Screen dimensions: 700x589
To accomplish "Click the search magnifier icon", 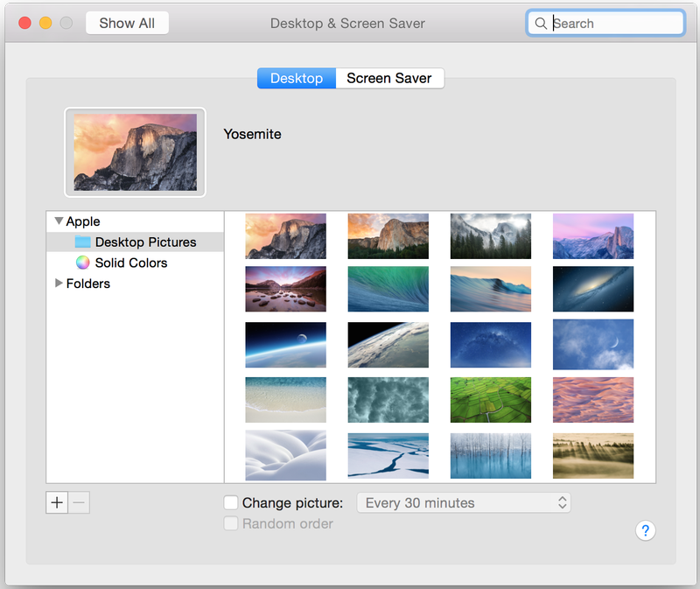I will pyautogui.click(x=541, y=24).
